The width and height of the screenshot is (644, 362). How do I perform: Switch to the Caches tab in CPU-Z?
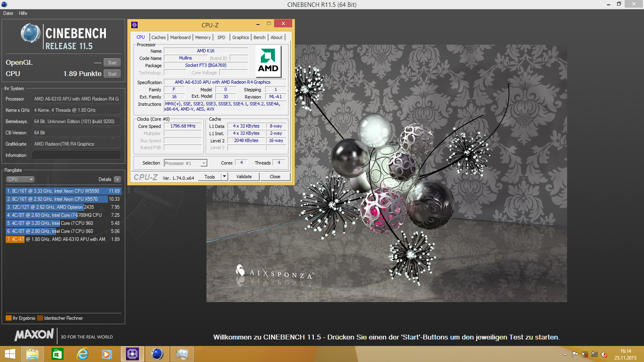click(158, 37)
